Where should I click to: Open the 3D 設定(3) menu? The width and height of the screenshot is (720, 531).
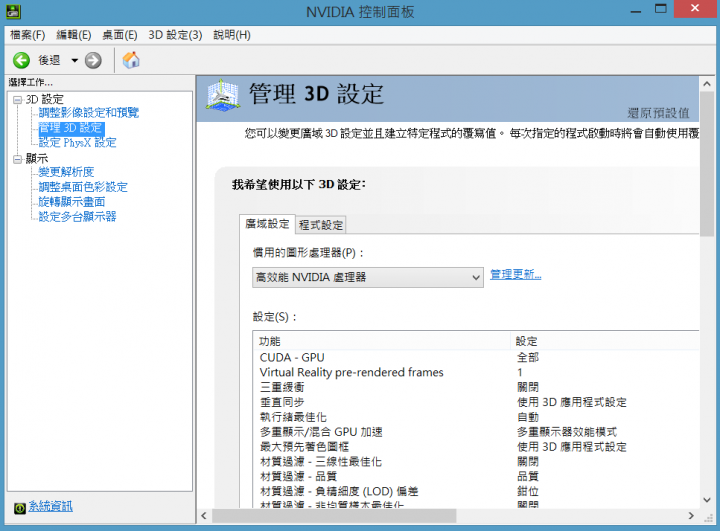(175, 35)
